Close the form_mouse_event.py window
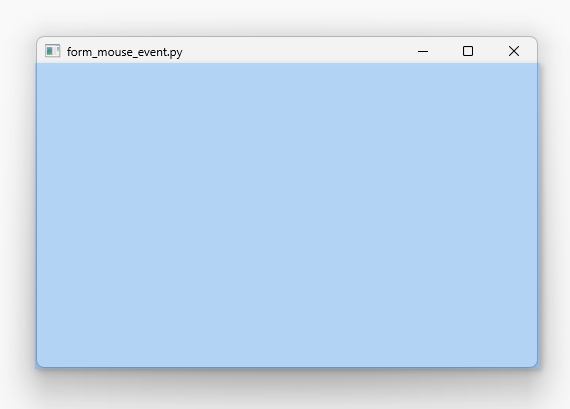Image resolution: width=570 pixels, height=409 pixels. pyautogui.click(x=514, y=51)
